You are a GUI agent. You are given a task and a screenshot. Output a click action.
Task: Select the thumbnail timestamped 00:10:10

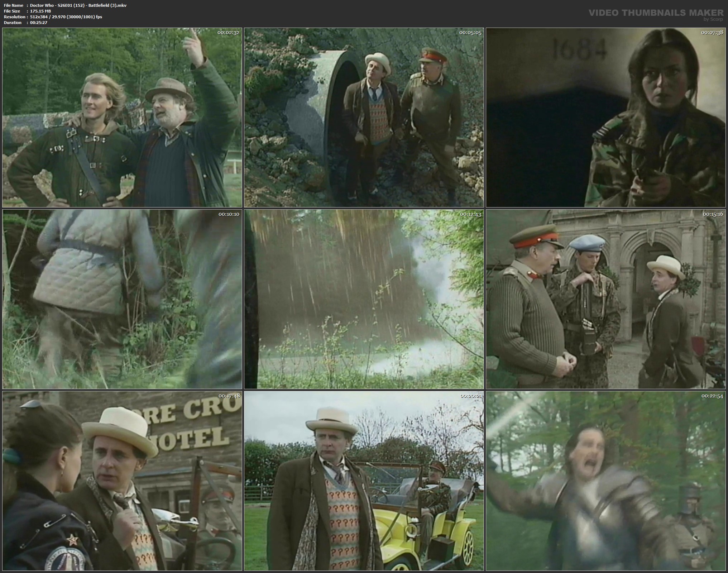(122, 299)
